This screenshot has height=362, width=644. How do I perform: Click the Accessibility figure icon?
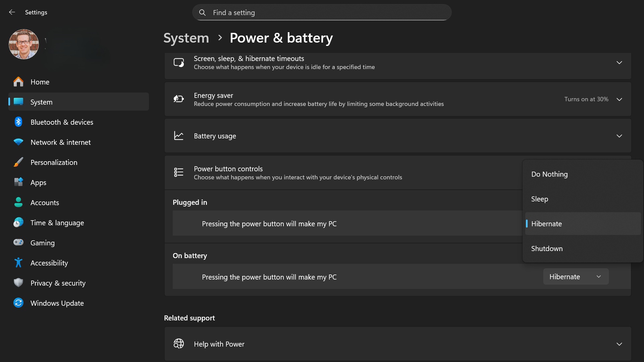(18, 263)
